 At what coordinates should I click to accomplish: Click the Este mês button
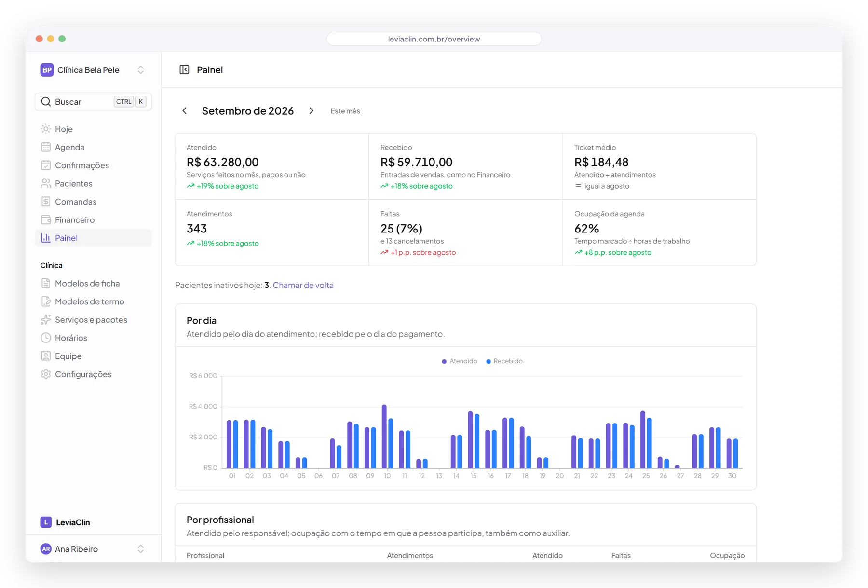click(x=345, y=111)
